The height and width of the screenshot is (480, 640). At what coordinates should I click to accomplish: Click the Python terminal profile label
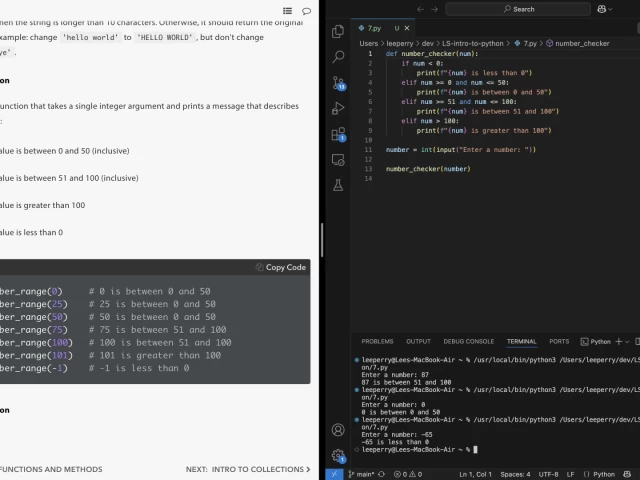point(596,342)
